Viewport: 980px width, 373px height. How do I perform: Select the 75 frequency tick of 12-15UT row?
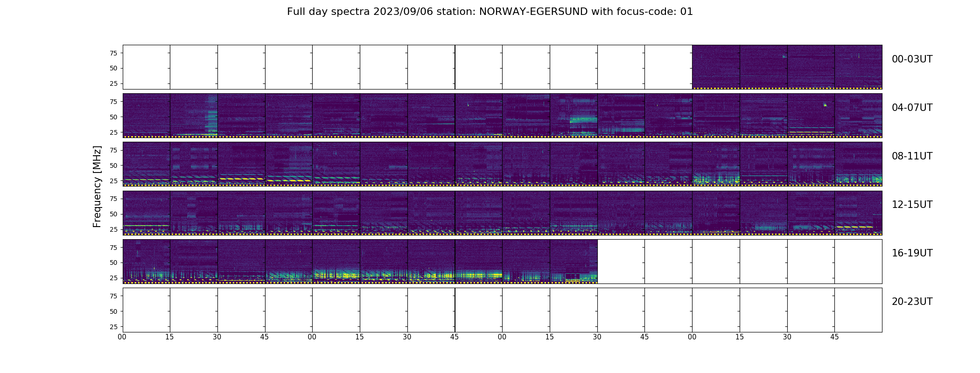coord(113,199)
